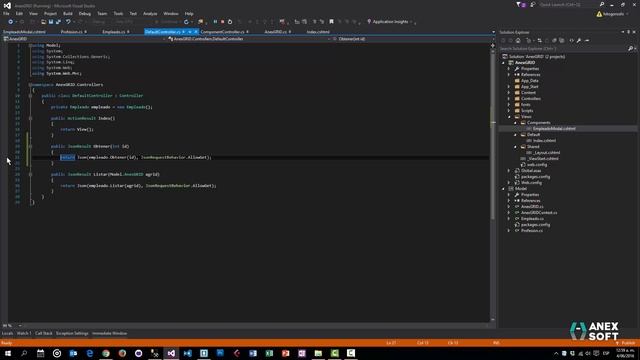
Task: Open Chrome from the Windows taskbar
Action: [106, 353]
